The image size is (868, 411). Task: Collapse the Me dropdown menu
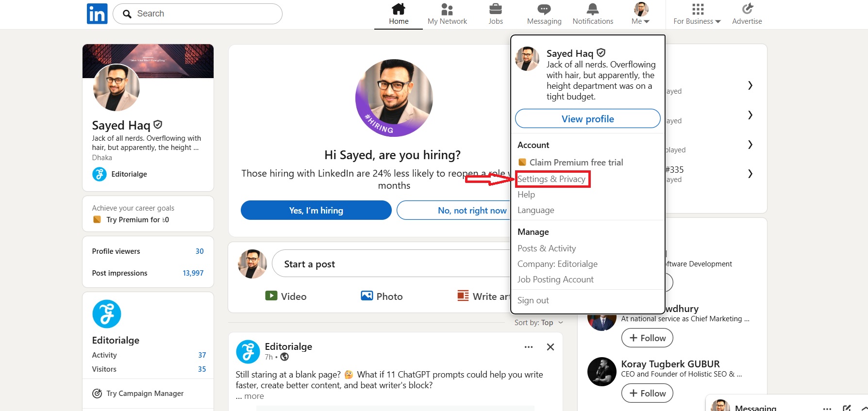coord(641,14)
